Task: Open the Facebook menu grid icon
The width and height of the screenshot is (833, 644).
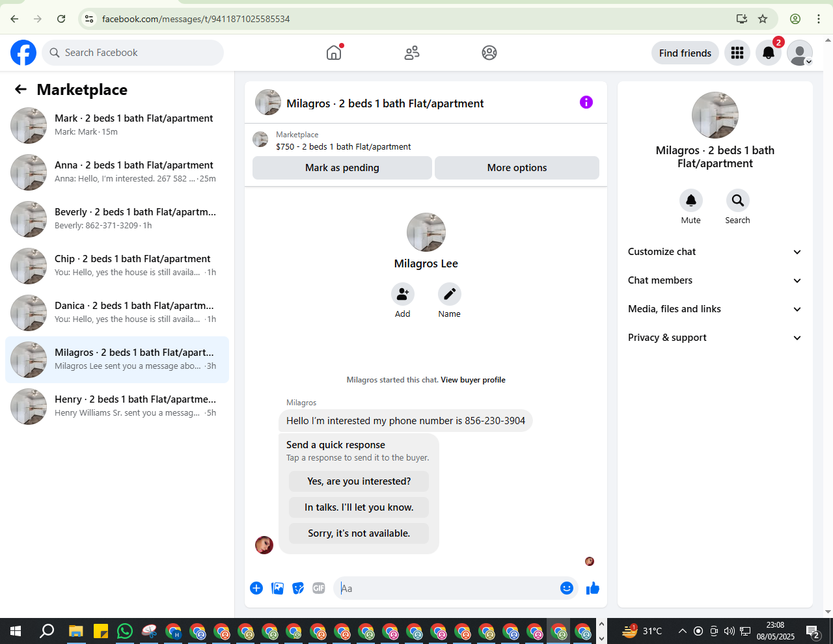Action: click(737, 53)
